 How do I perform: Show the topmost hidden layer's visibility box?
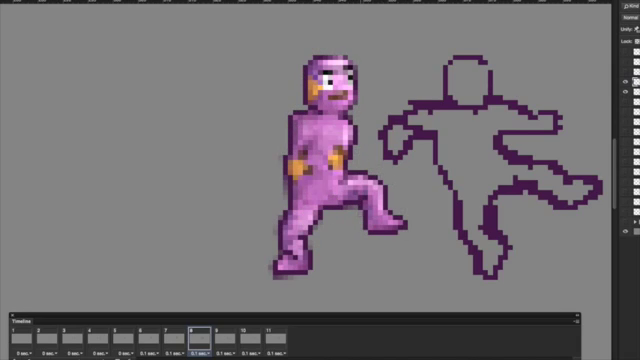click(x=625, y=52)
